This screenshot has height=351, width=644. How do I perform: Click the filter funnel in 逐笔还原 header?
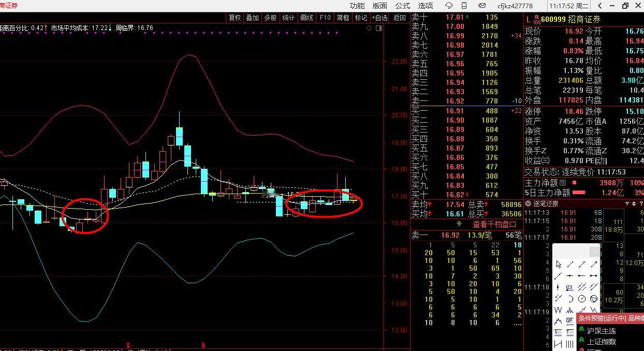(627, 203)
